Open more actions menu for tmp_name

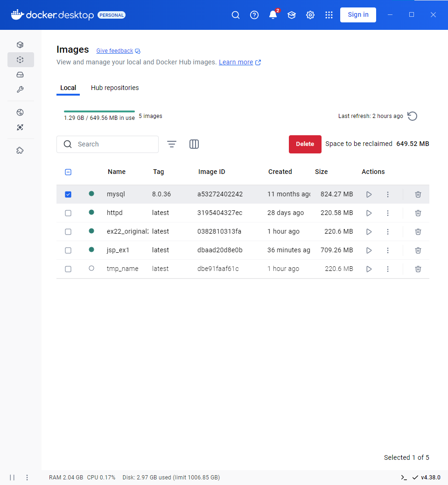click(388, 269)
